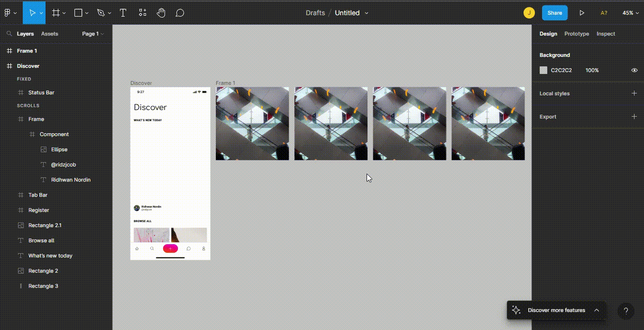This screenshot has height=330, width=644.
Task: Click the background hex value C2C2C2
Action: pyautogui.click(x=561, y=70)
